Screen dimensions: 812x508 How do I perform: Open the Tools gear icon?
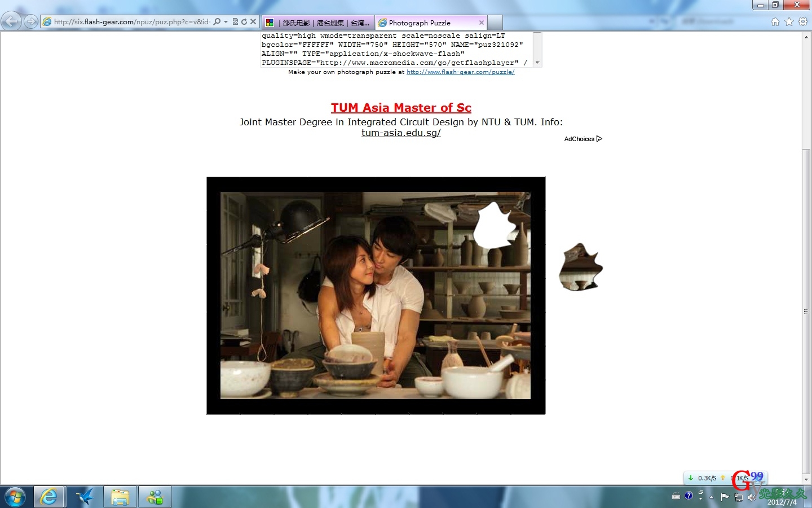803,22
